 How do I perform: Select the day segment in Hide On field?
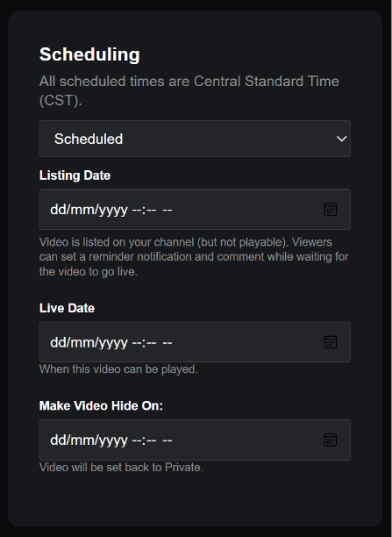[56, 440]
